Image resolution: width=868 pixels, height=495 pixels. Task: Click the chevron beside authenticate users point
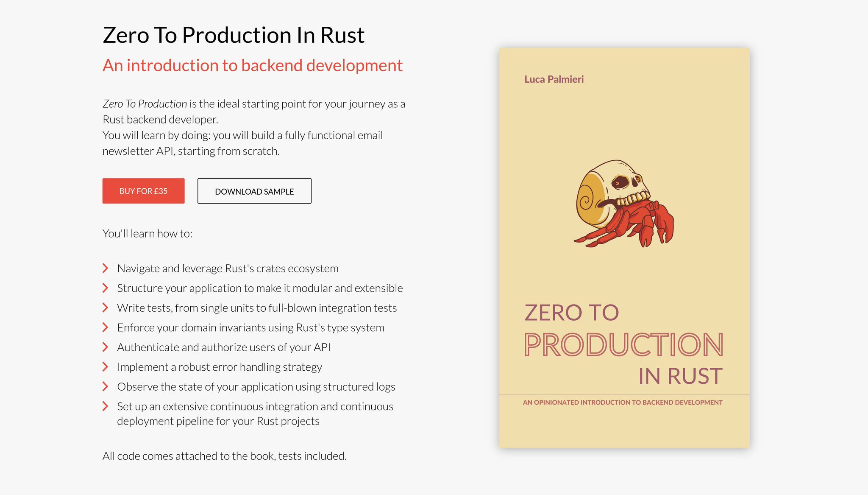105,347
